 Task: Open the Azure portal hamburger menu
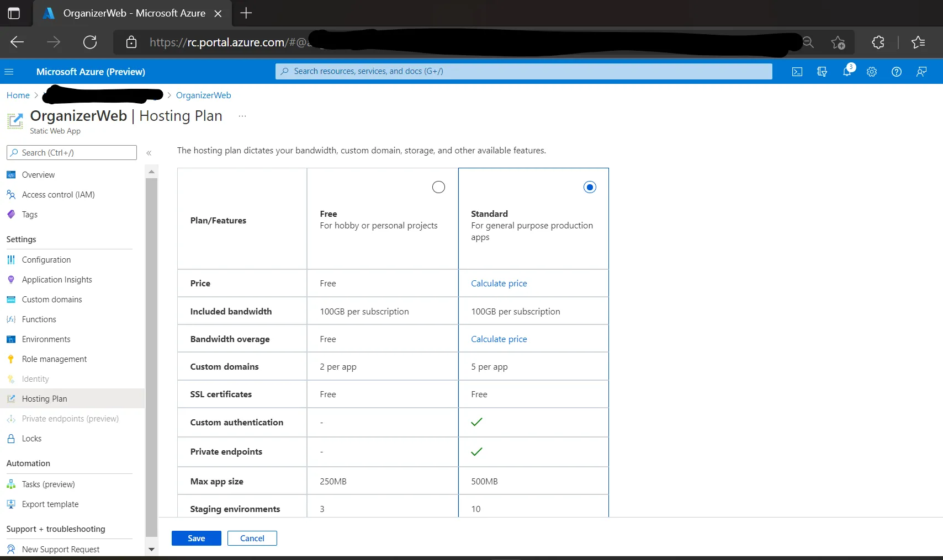pyautogui.click(x=9, y=72)
